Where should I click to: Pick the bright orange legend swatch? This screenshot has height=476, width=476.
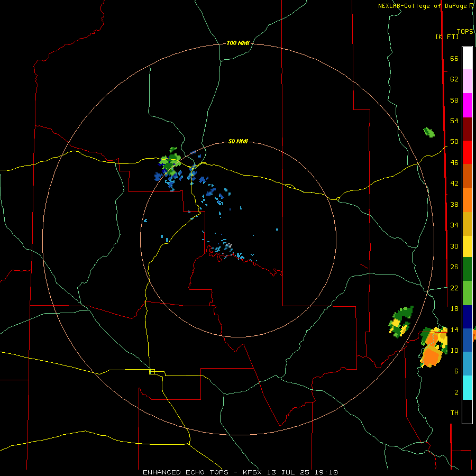coord(467,200)
